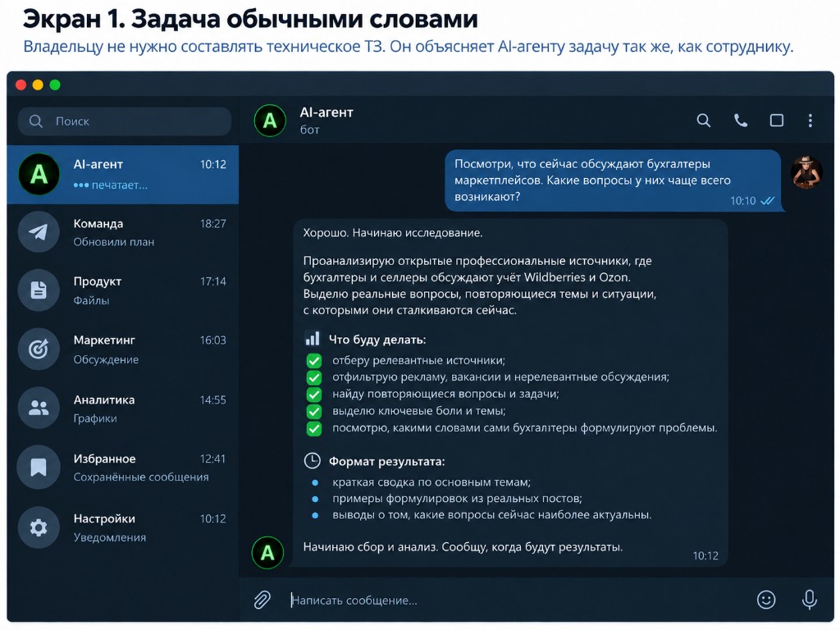Click the Аналитика people avatar
This screenshot has height=630, width=840.
[39, 409]
